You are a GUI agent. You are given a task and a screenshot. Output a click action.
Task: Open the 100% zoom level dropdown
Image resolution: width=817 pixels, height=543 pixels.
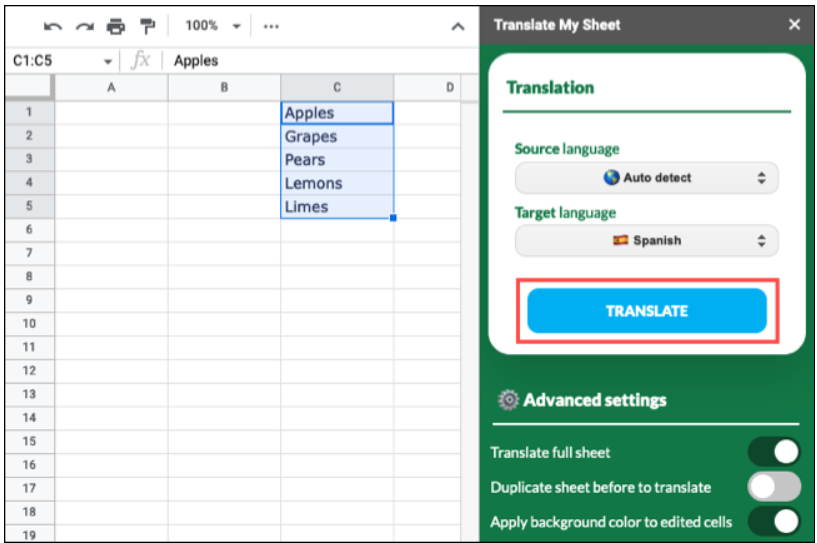click(x=213, y=26)
